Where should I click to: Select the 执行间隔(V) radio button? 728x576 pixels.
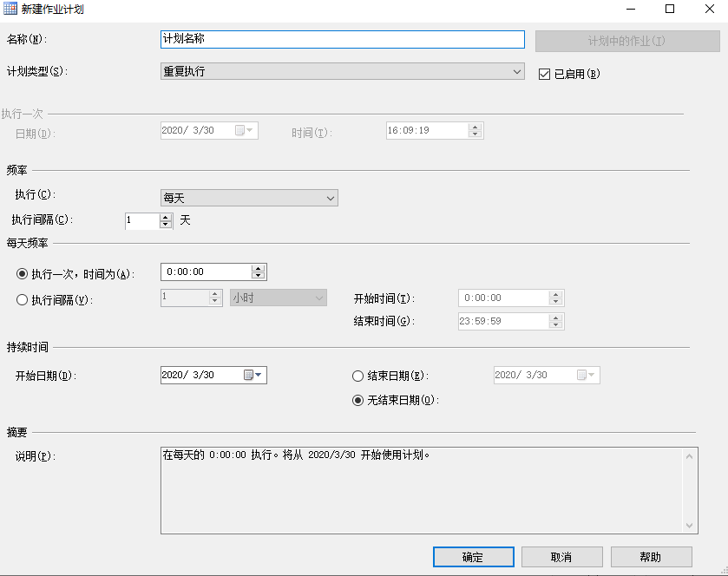(x=22, y=300)
